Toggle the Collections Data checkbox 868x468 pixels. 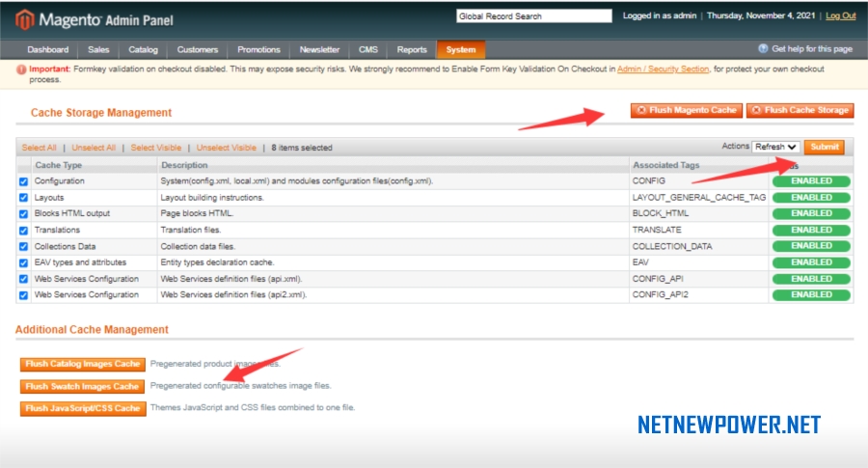[x=23, y=246]
